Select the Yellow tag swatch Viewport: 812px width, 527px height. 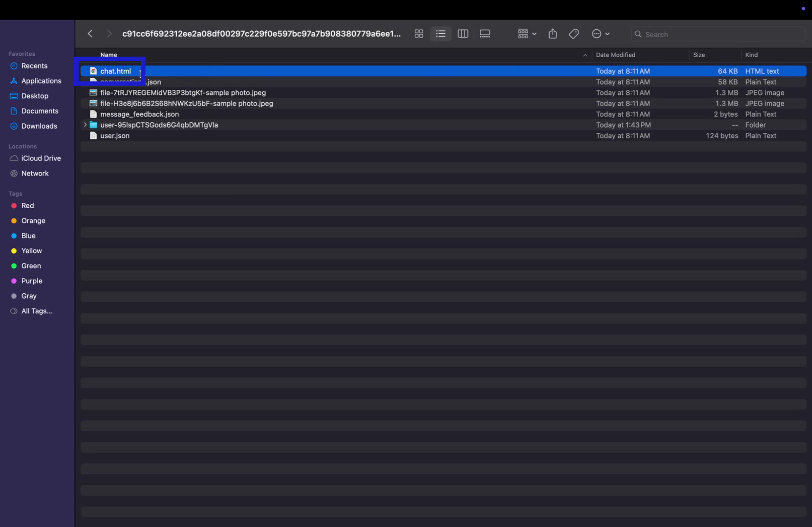pos(31,250)
